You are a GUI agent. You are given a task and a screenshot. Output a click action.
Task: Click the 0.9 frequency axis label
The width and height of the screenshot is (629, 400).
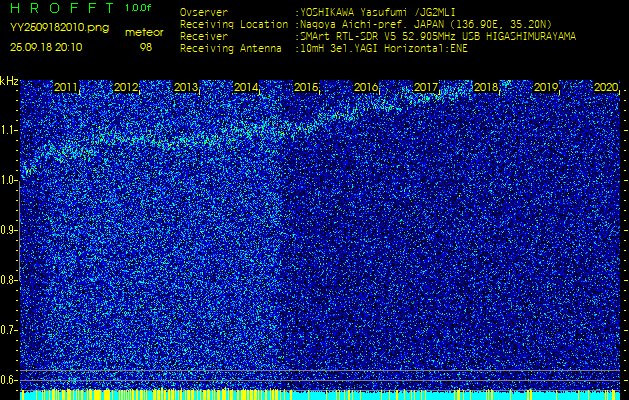click(x=9, y=230)
